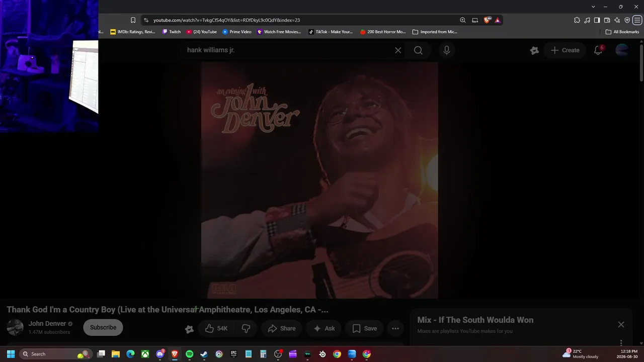This screenshot has height=362, width=644.
Task: Switch to Brave browser on taskbar
Action: click(175, 354)
